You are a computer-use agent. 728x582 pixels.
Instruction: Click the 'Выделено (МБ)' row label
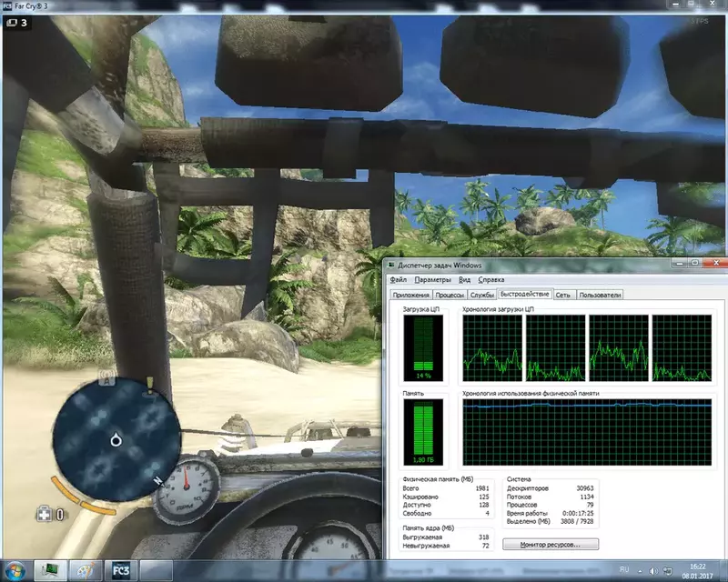[x=529, y=521]
